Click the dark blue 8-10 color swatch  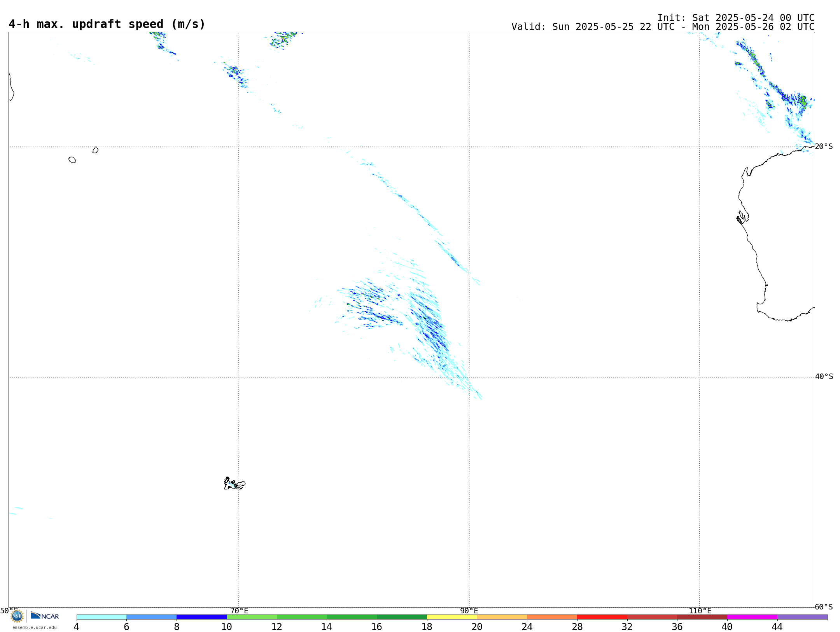(202, 617)
